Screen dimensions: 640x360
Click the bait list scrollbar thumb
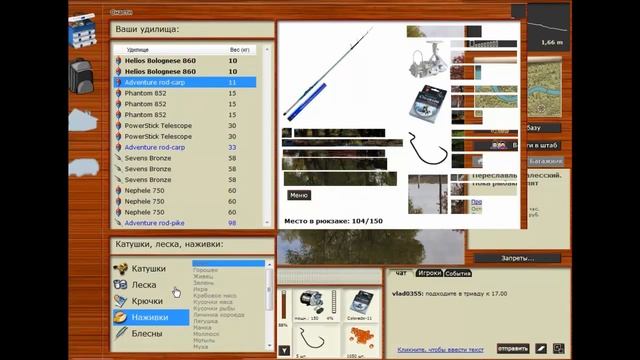269,289
